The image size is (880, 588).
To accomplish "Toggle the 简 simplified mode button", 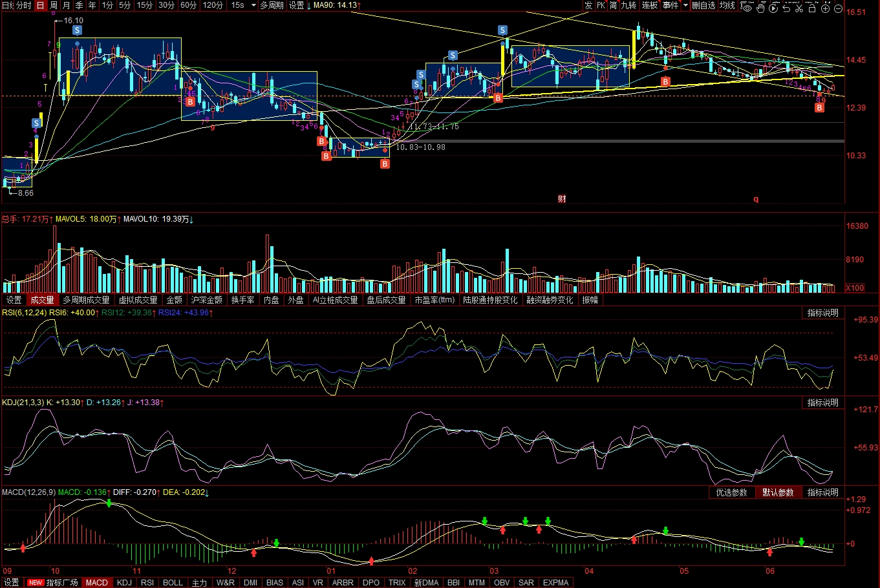I will coord(613,5).
